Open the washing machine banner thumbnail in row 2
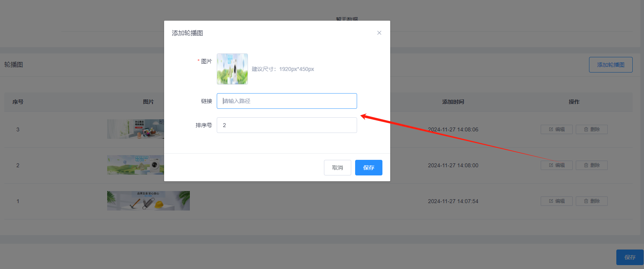 click(x=135, y=165)
